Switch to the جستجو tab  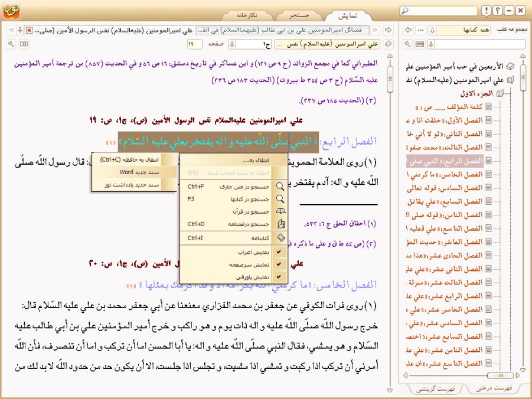pyautogui.click(x=299, y=15)
